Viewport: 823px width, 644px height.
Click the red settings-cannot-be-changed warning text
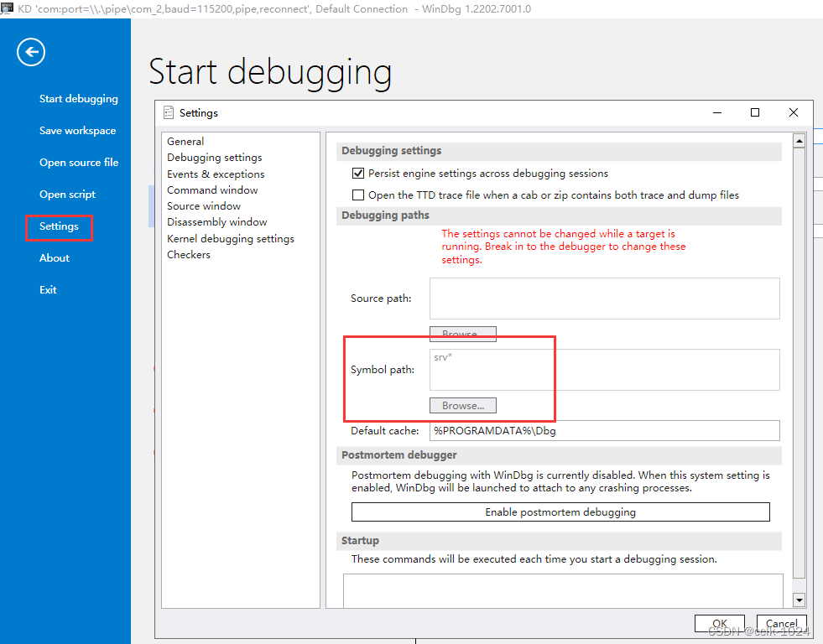(x=563, y=247)
